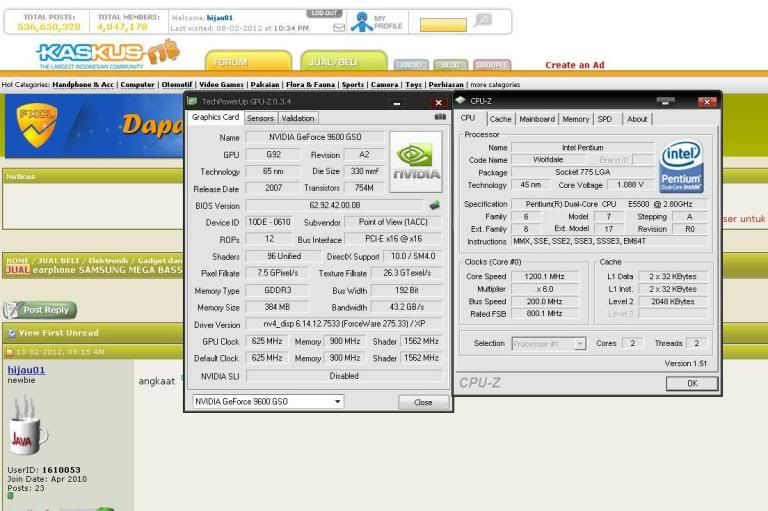Click more categories link

(495, 85)
